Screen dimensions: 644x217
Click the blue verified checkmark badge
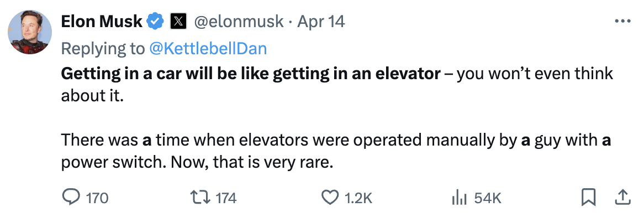pyautogui.click(x=156, y=21)
